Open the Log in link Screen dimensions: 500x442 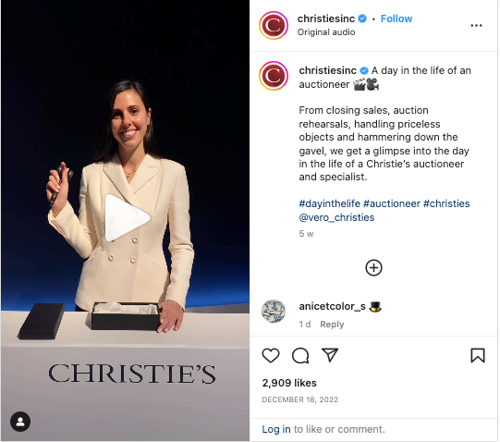click(x=276, y=429)
